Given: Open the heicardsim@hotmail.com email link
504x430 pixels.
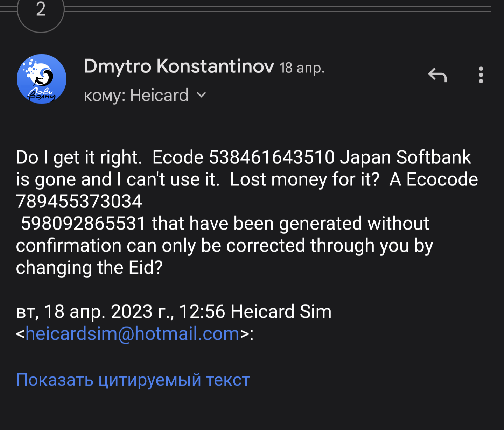Looking at the screenshot, I should [132, 333].
